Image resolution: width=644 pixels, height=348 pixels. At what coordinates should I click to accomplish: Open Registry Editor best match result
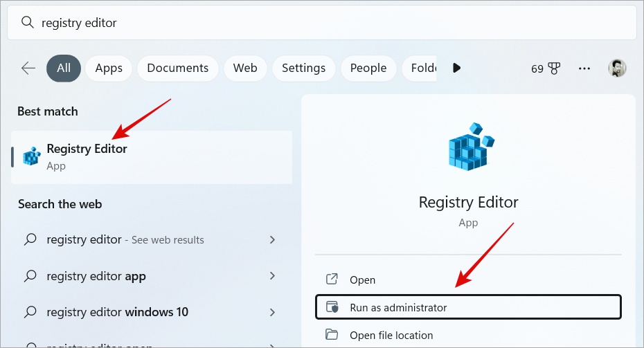click(x=152, y=157)
